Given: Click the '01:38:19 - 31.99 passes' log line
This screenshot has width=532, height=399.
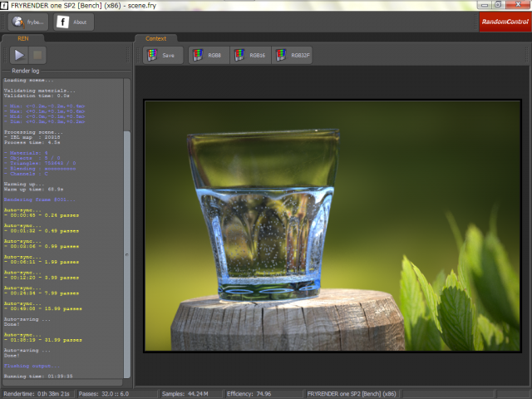Looking at the screenshot, I should click(x=42, y=340).
